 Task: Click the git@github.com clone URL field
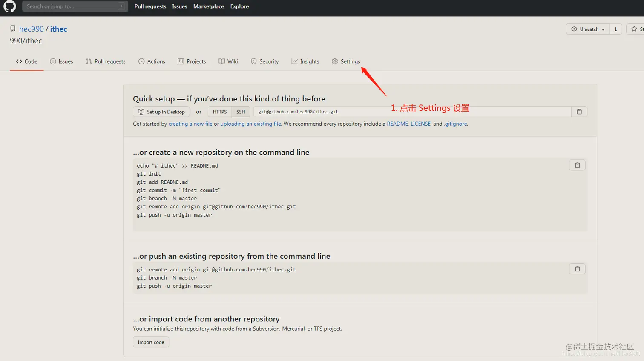(x=412, y=112)
